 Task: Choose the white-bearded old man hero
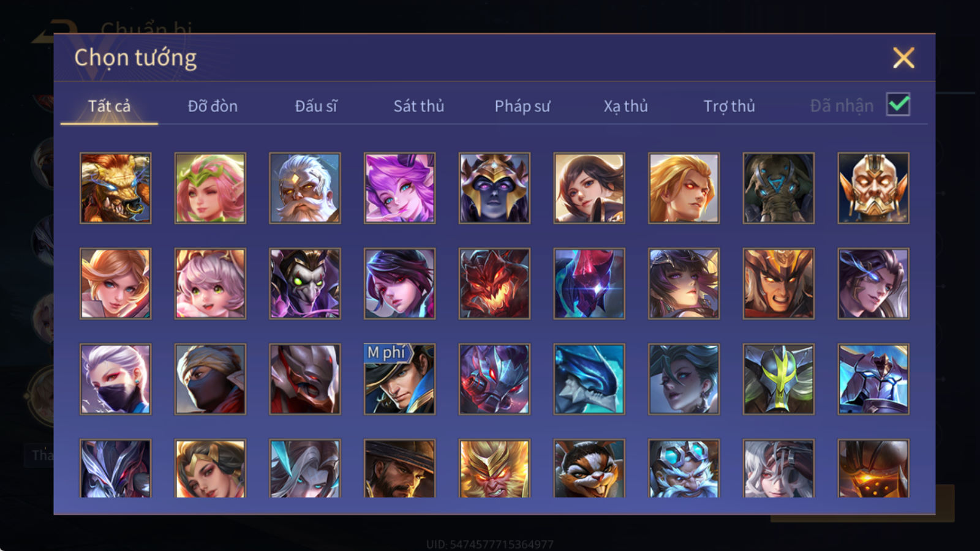pos(304,188)
